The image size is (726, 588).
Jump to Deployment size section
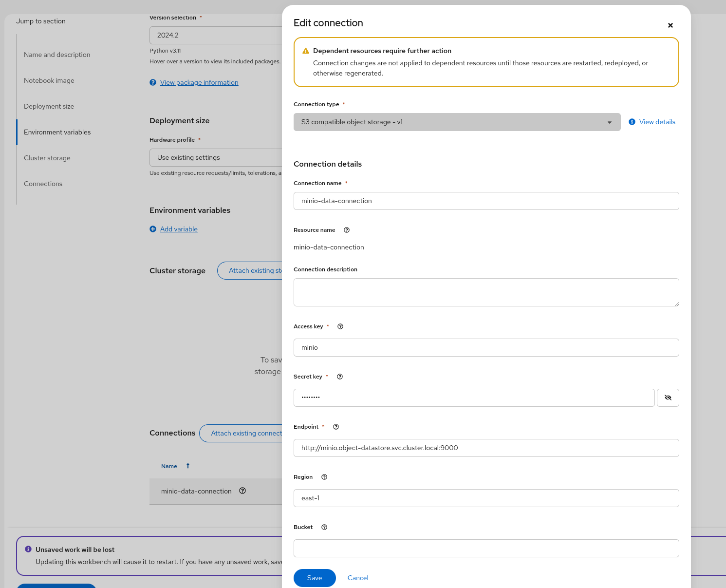point(49,106)
